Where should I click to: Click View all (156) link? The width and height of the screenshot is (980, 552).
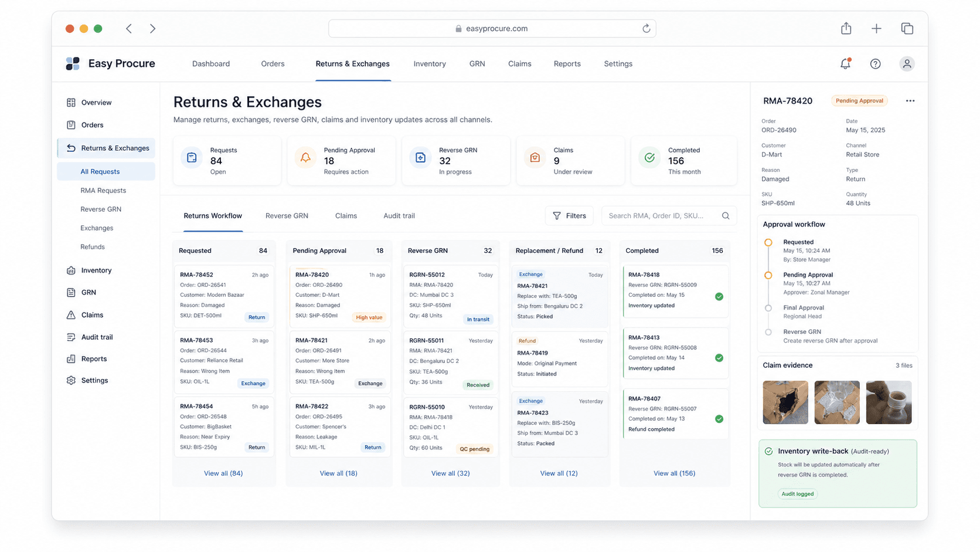(x=674, y=473)
